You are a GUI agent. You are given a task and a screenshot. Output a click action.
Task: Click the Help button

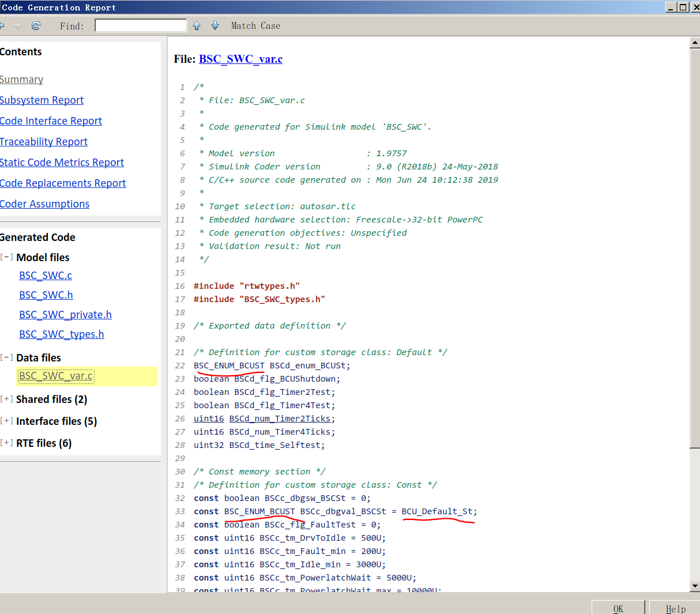(675, 608)
